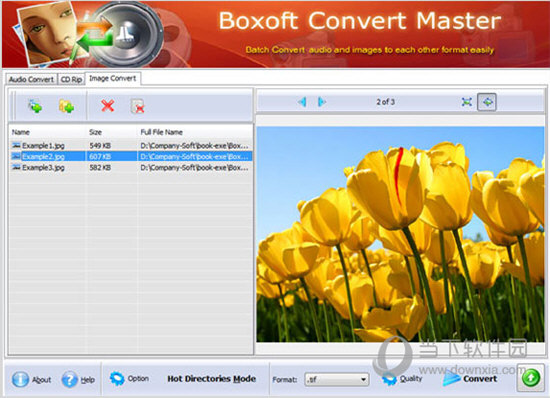Switch to the CD Rip tab

[72, 80]
